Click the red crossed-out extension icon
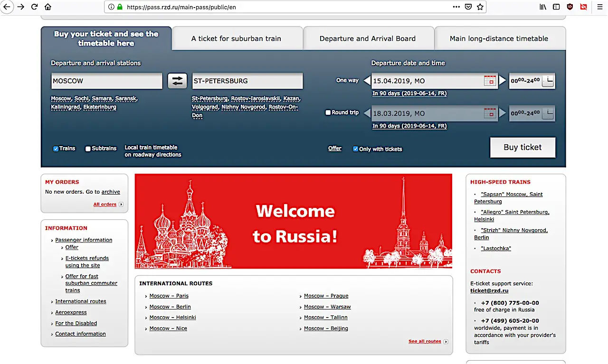 [x=584, y=7]
